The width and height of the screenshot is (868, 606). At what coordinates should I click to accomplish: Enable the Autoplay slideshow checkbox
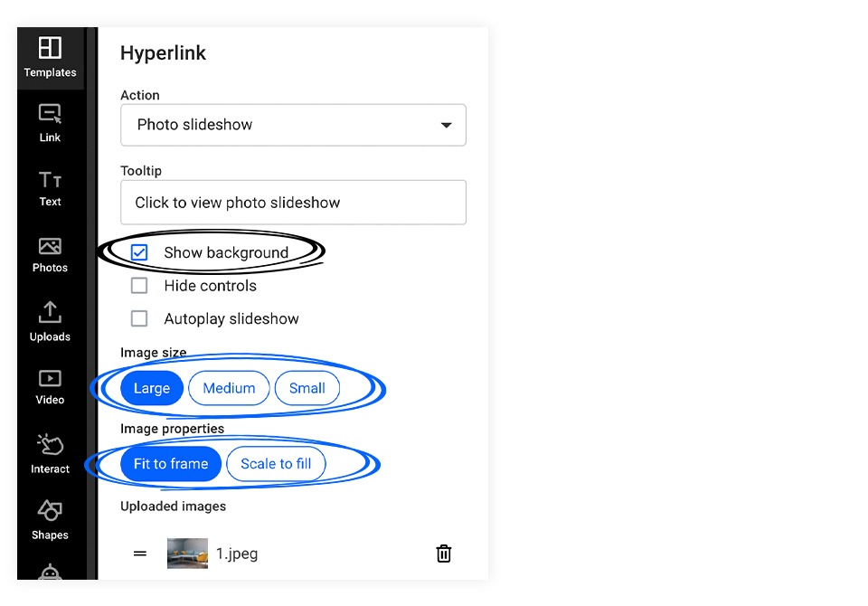139,318
